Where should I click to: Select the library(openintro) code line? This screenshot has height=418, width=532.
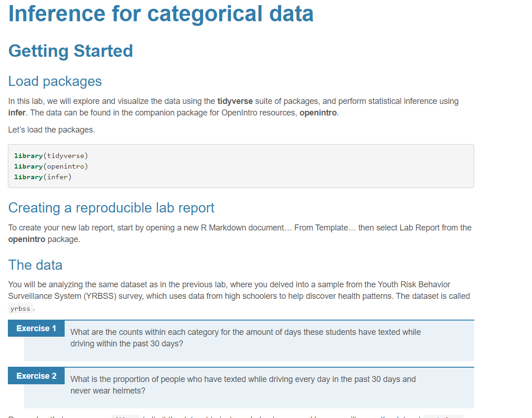pos(51,166)
